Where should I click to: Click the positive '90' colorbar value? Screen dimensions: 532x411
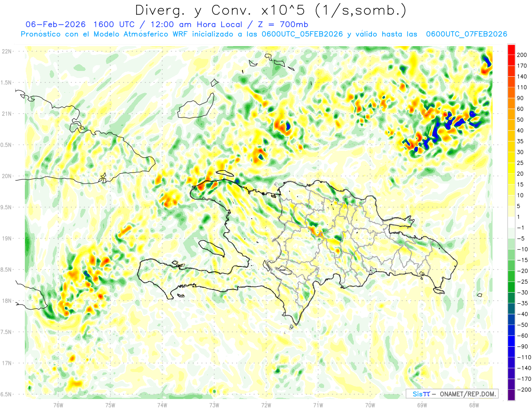tap(520, 98)
